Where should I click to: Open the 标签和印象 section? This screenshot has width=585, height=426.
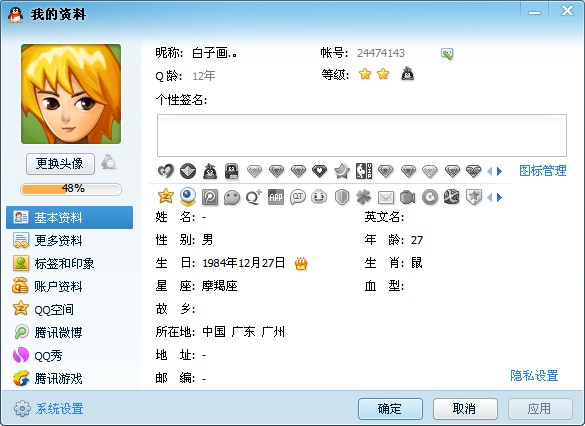pyautogui.click(x=69, y=263)
